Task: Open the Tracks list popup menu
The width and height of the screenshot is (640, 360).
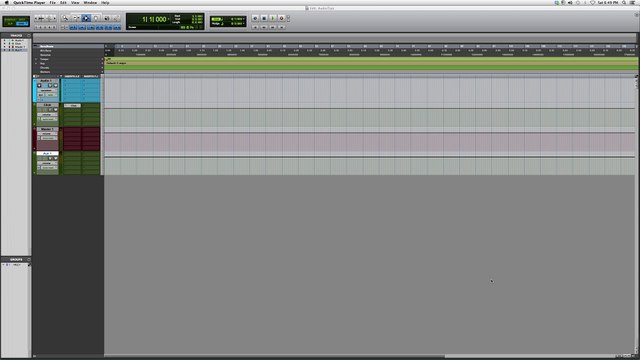Action: [x=29, y=36]
